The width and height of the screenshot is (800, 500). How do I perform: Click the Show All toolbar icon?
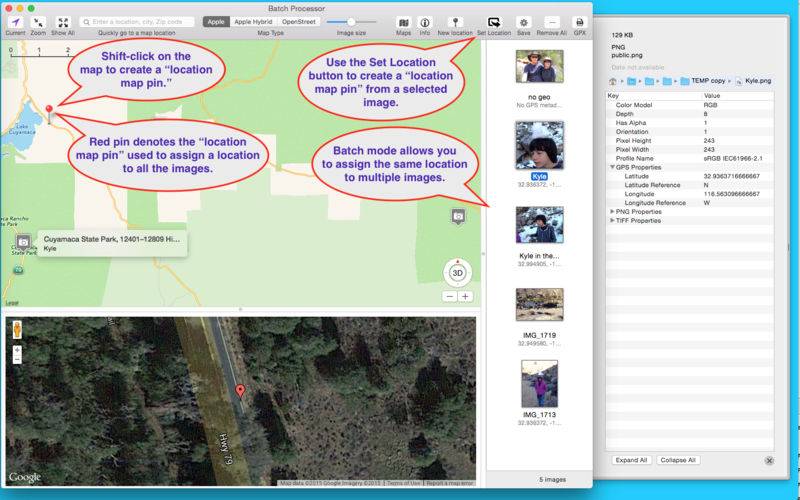(x=63, y=22)
